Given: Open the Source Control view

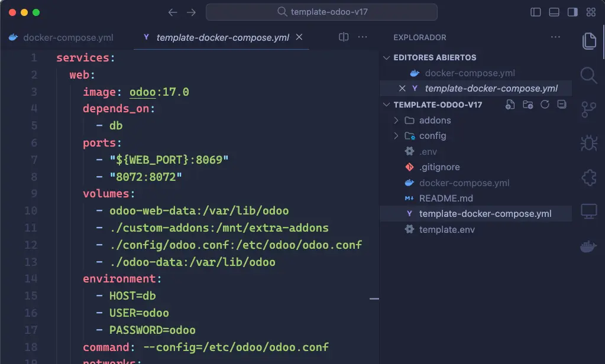Looking at the screenshot, I should (x=589, y=110).
